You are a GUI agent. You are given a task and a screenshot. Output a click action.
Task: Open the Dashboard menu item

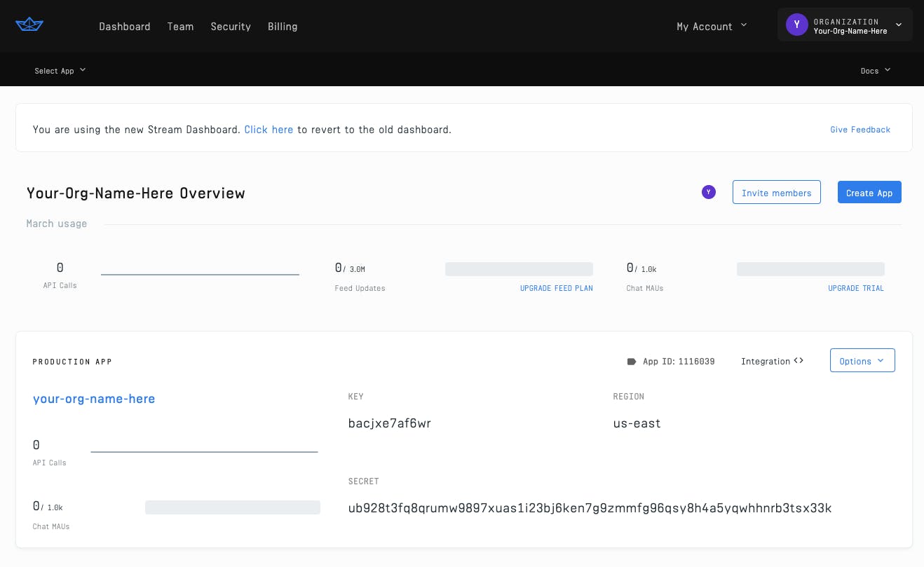pos(125,27)
